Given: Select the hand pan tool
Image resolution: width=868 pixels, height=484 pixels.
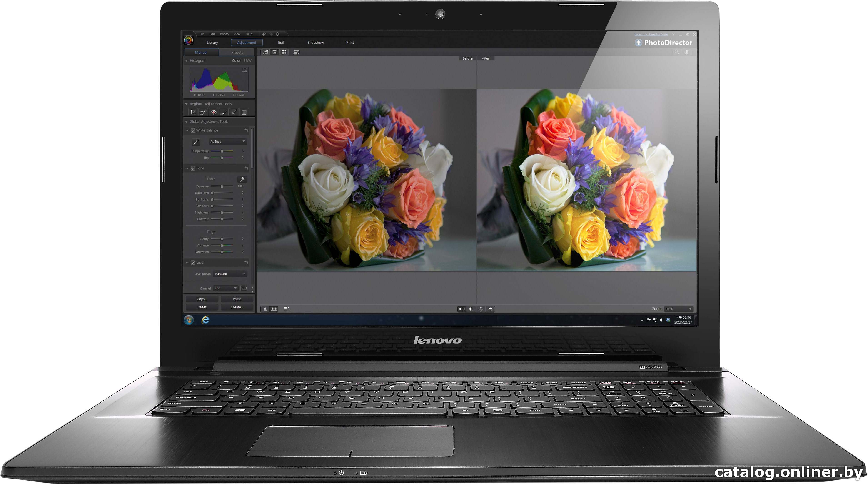Looking at the screenshot, I should [x=686, y=52].
